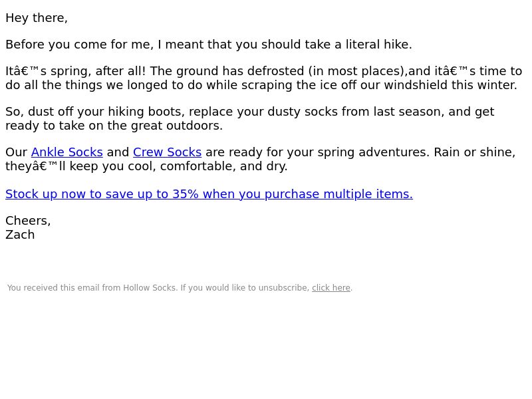Viewport: 532px width, 399px height.
Task: Click the unsubscribe 'click here' link
Action: tap(331, 288)
